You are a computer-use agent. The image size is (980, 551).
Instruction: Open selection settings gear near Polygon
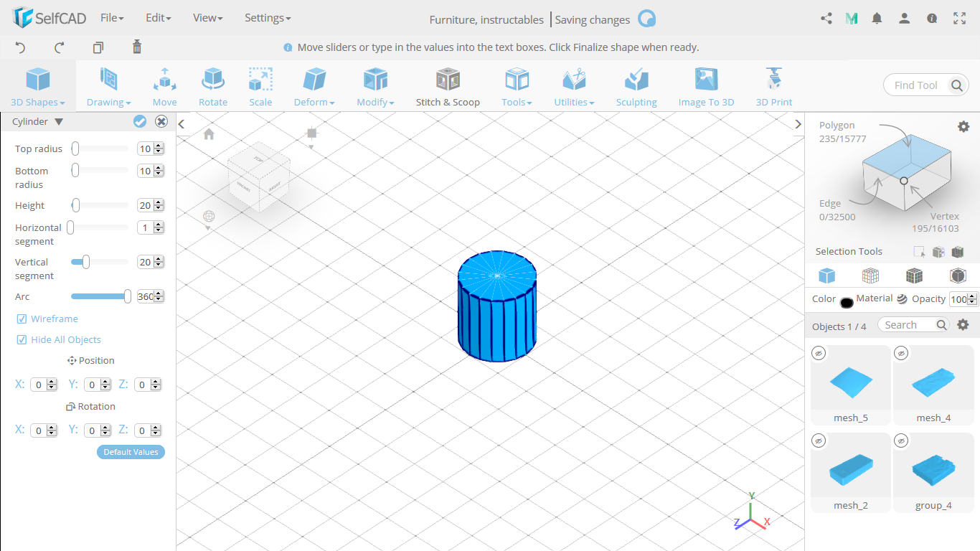pyautogui.click(x=963, y=126)
